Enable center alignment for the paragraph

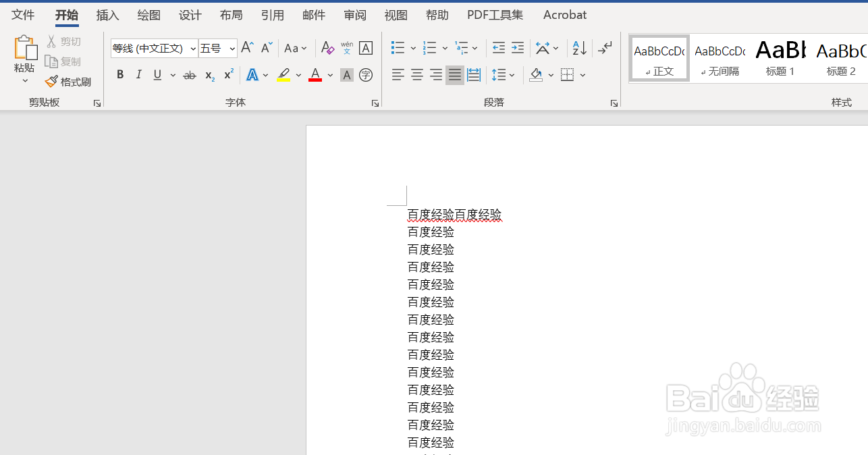pos(416,75)
